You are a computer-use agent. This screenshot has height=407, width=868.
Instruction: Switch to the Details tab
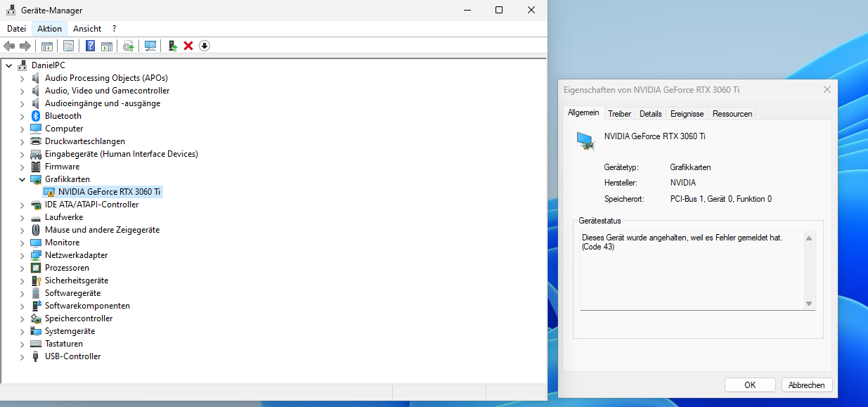[651, 114]
